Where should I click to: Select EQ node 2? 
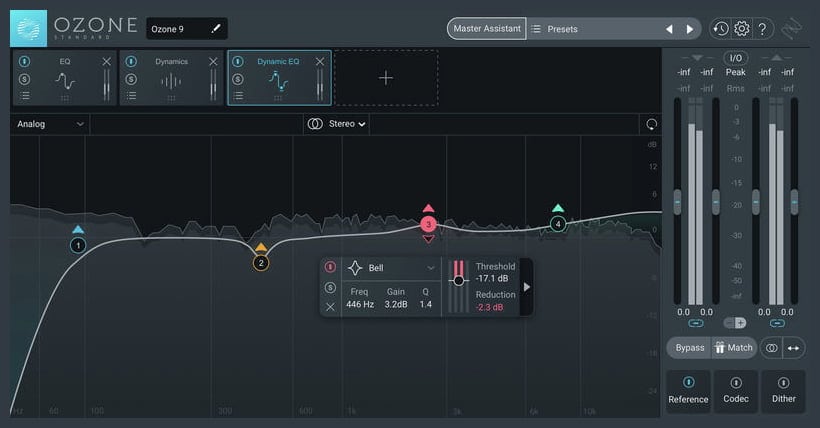(x=261, y=263)
